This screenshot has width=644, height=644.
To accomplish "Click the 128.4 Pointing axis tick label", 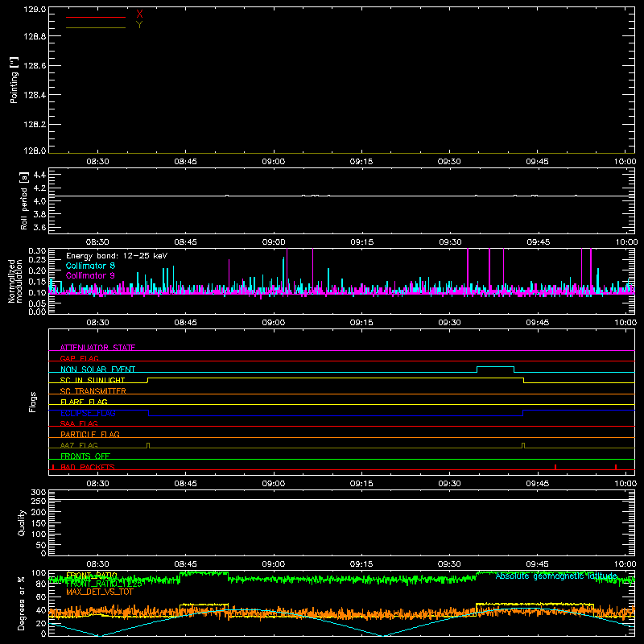I will (x=35, y=95).
